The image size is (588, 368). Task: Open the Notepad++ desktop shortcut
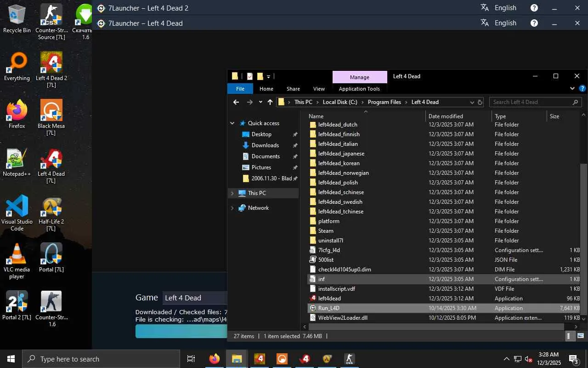pos(17,162)
